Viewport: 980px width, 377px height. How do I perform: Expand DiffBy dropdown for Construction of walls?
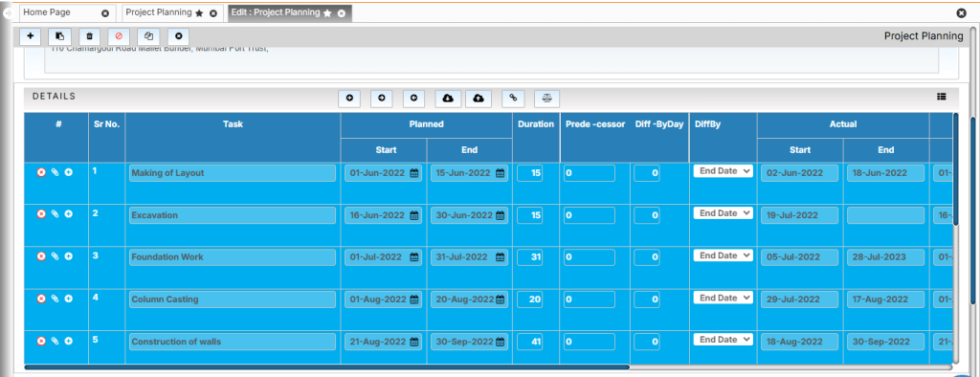tap(724, 340)
